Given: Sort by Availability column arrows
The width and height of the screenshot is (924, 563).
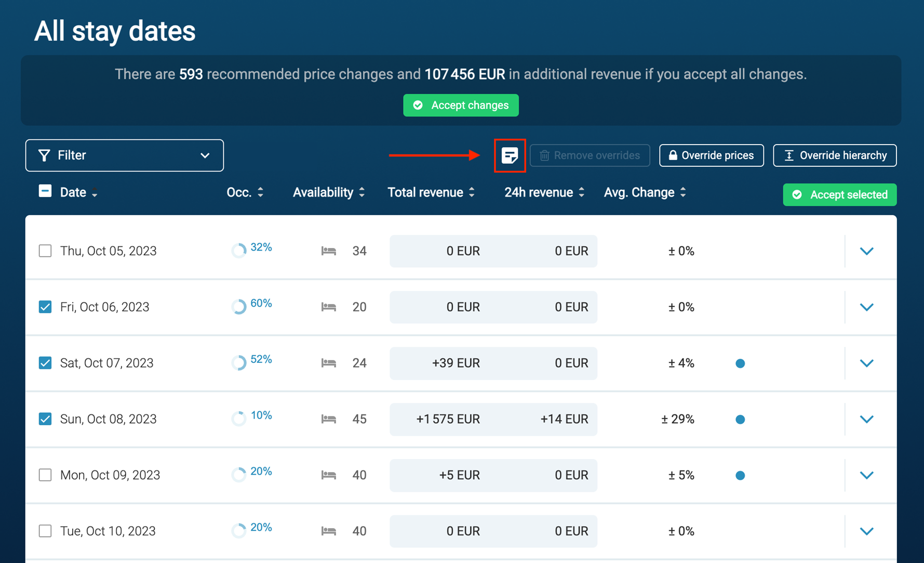Looking at the screenshot, I should (x=361, y=192).
